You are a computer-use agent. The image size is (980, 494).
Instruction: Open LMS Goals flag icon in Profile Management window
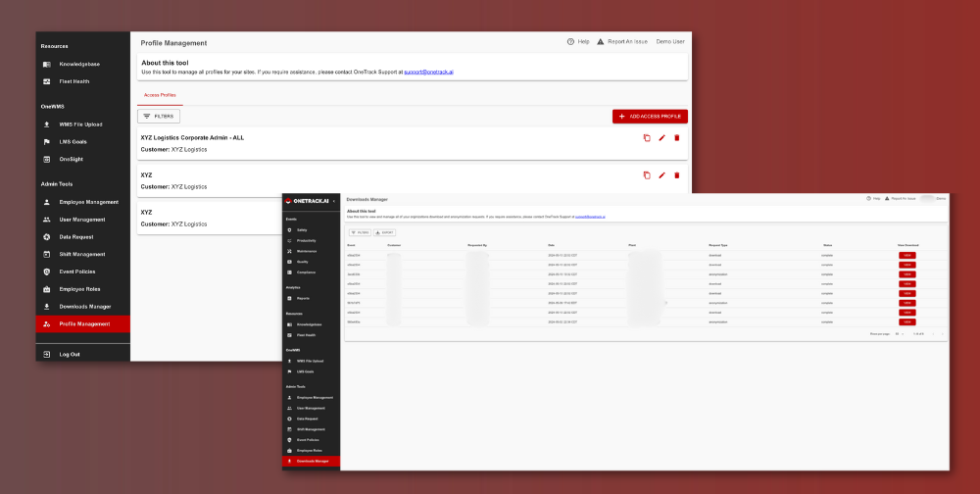(46, 142)
